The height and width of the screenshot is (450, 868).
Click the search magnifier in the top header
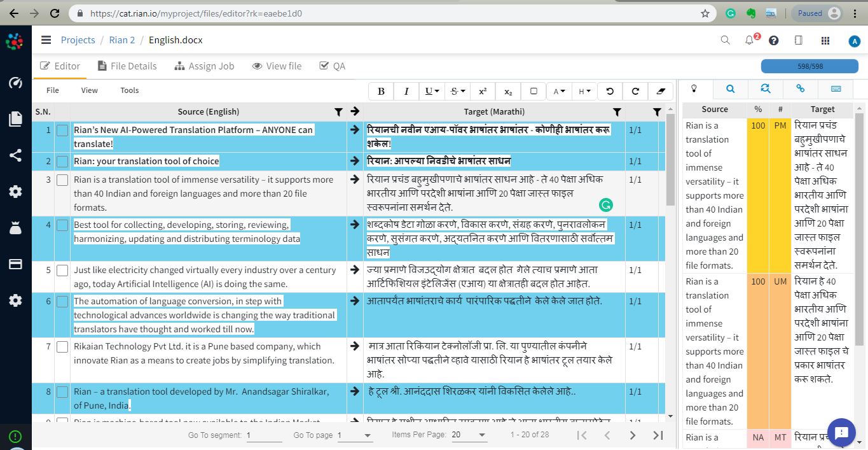[x=725, y=40]
